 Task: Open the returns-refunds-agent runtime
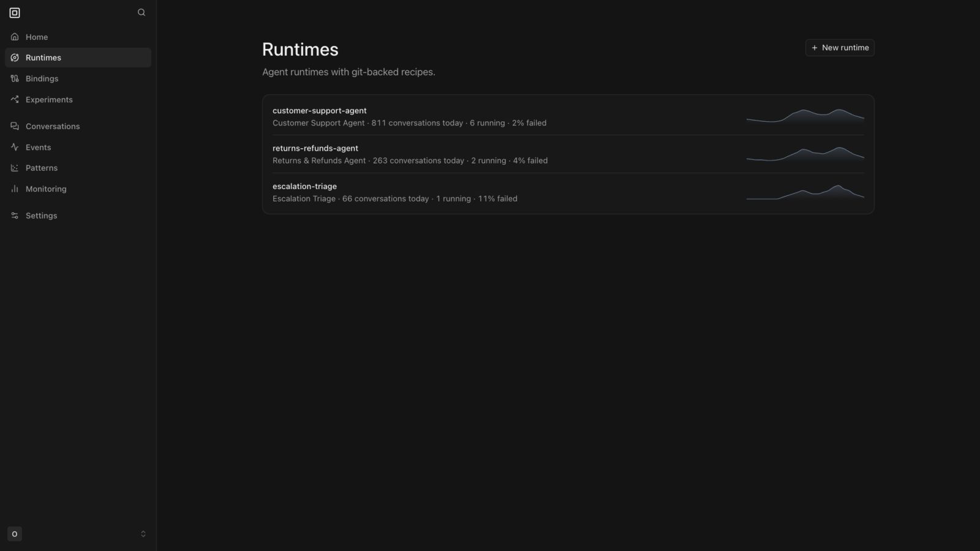(x=568, y=154)
